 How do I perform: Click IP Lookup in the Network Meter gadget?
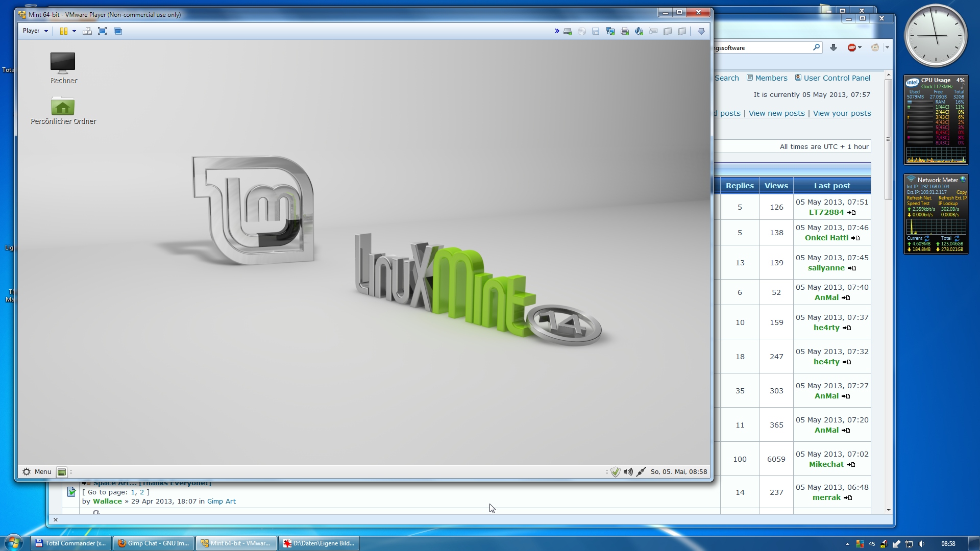click(x=948, y=204)
